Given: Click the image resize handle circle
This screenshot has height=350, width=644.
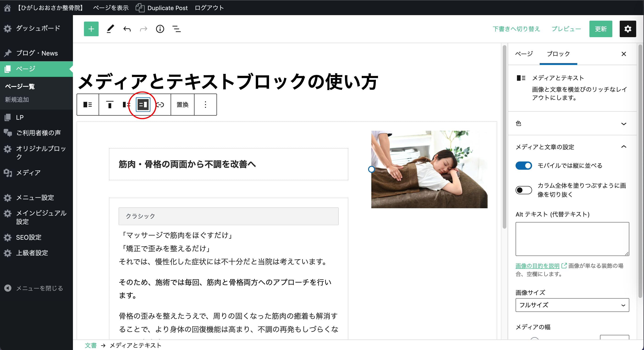Looking at the screenshot, I should click(371, 169).
